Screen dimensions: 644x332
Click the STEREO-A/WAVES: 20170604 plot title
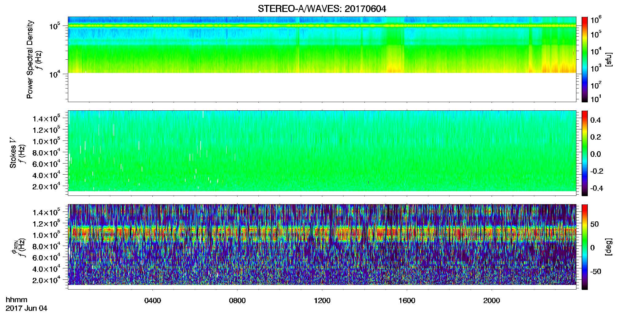(322, 9)
